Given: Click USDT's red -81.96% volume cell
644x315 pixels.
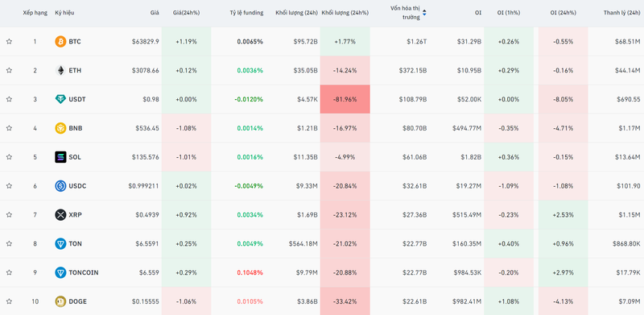Looking at the screenshot, I should pos(345,99).
